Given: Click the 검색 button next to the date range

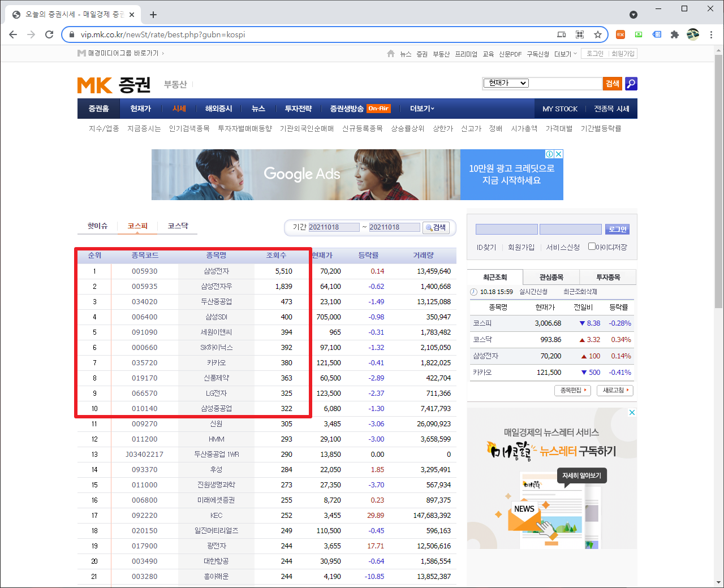Looking at the screenshot, I should point(436,227).
